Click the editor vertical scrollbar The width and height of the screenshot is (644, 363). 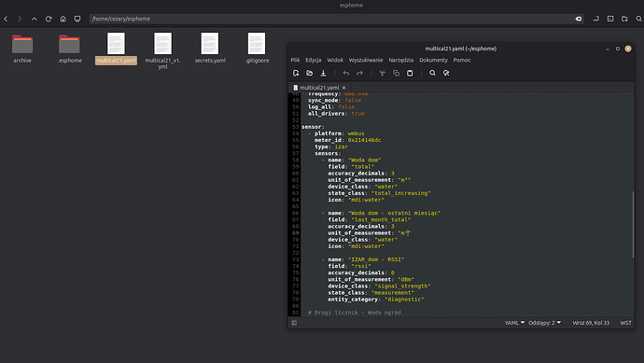coord(633,224)
